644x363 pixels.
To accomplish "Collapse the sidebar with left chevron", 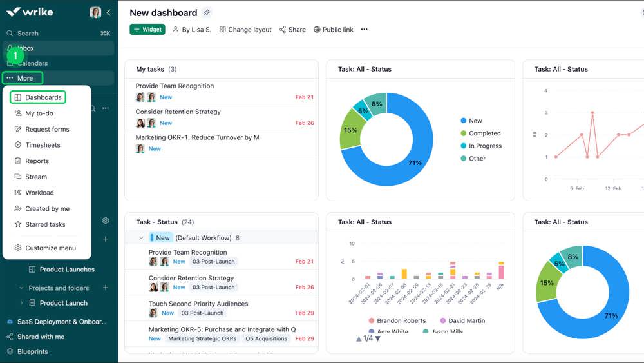I will click(109, 12).
